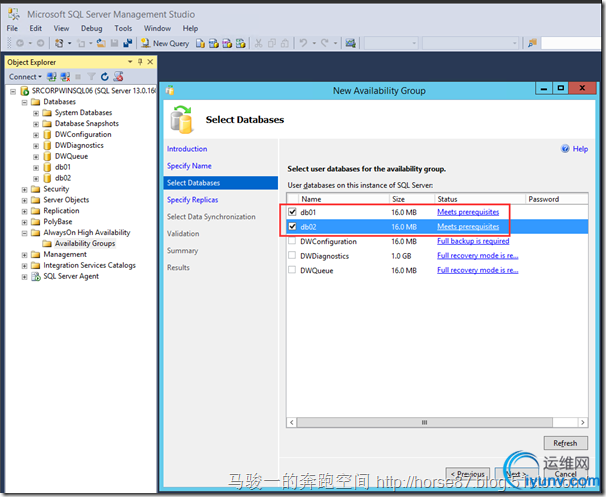Collapse the Databases tree node
Viewport: 606px width, 497px height.
[24, 102]
